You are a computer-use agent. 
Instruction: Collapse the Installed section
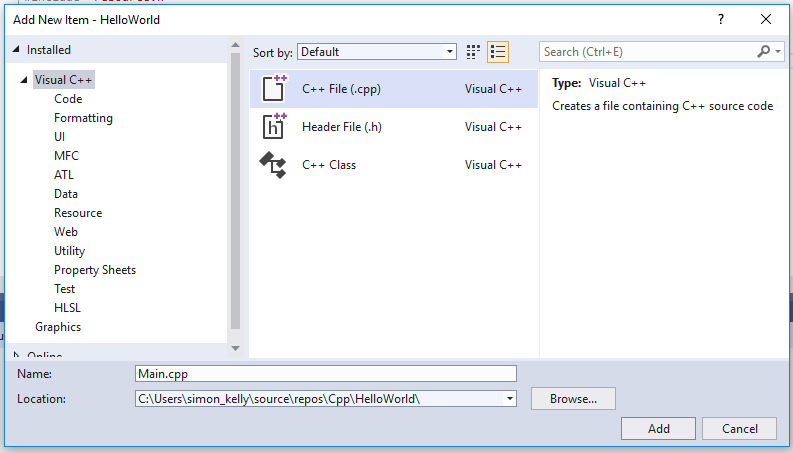(x=16, y=50)
